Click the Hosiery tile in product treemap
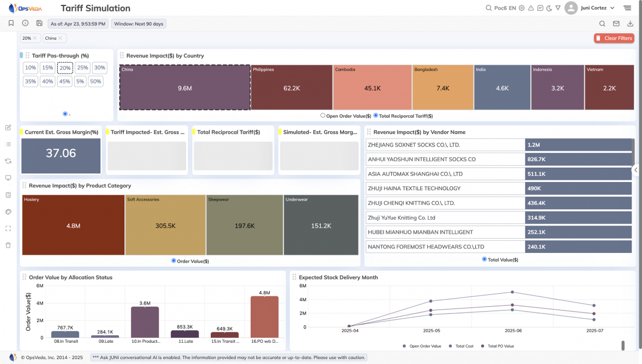The width and height of the screenshot is (642, 364). [74, 225]
